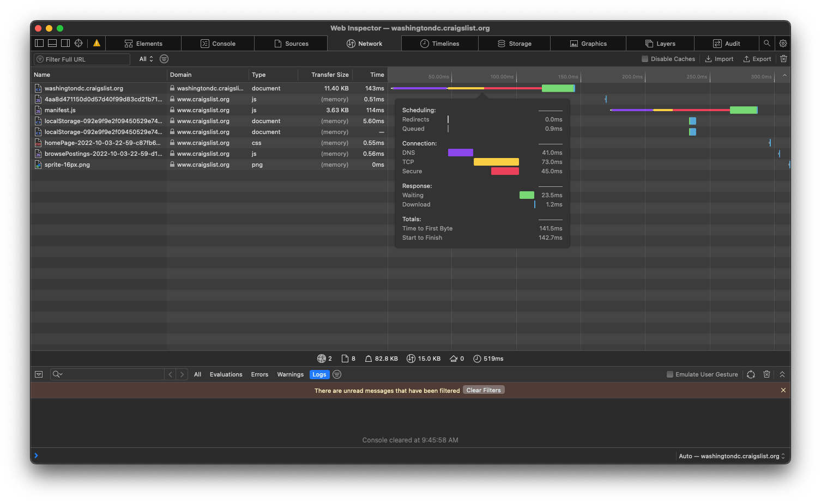Switch to the Console tab
Screen dimensions: 821x504
coord(218,43)
